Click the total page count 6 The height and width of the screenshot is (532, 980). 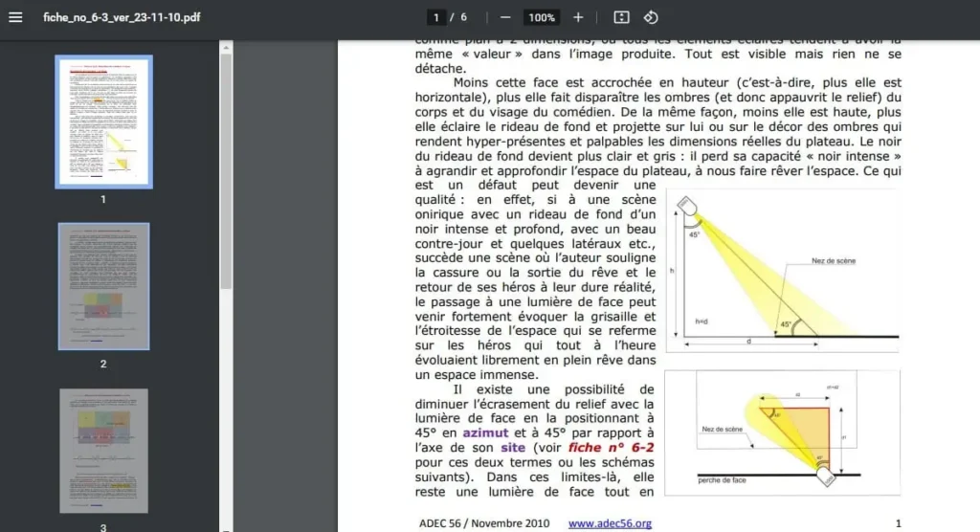(464, 17)
